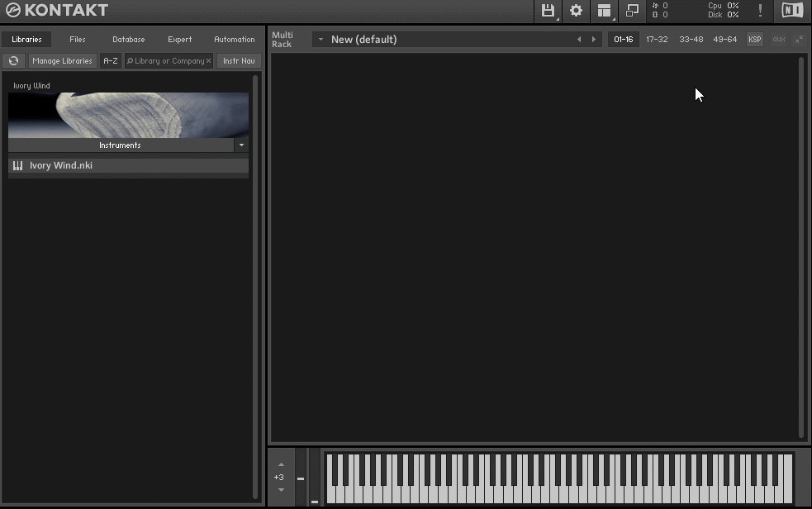
Task: Click the Instruments button under Ivory Wind
Action: point(120,145)
